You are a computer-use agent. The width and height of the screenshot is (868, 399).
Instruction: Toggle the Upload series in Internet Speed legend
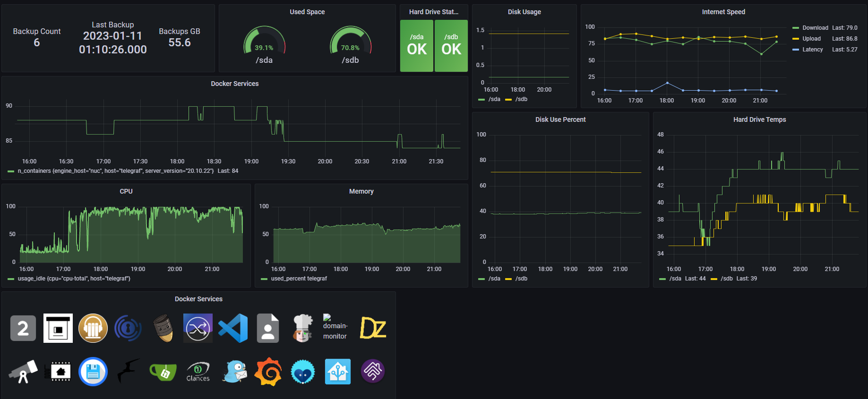811,39
